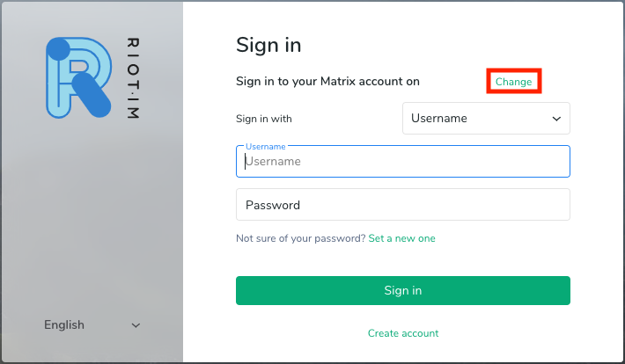Click the small floating Username label
Viewport: 625px width, 364px height.
264,147
